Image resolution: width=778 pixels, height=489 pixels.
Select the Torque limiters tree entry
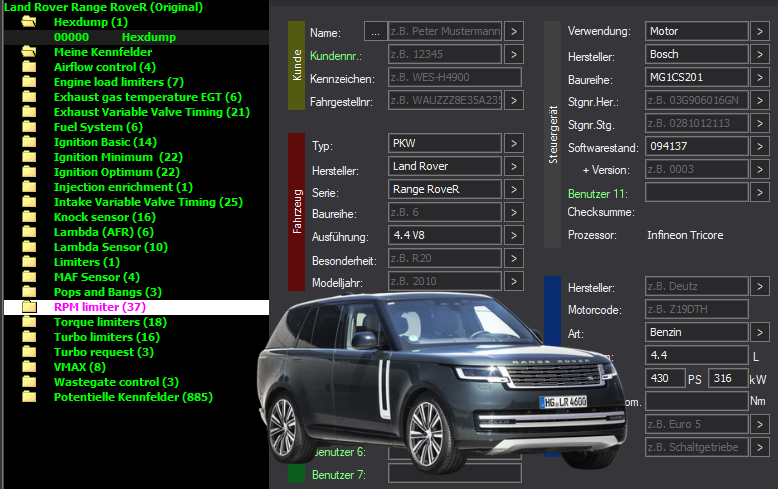110,322
